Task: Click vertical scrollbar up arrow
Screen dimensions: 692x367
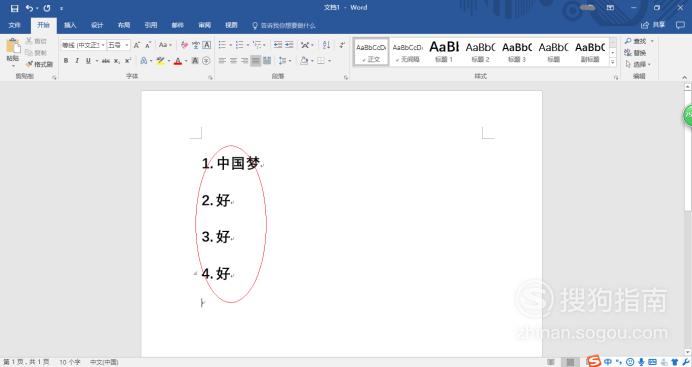Action: coord(687,87)
